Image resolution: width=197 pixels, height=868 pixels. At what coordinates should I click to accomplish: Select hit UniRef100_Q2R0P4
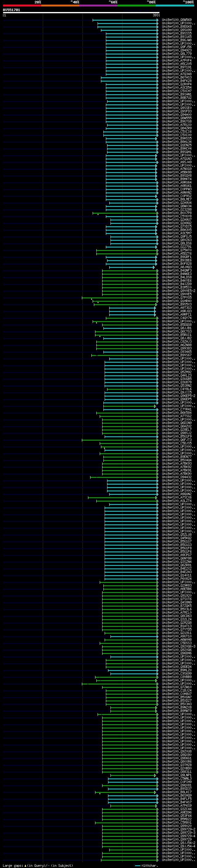pos(177,84)
